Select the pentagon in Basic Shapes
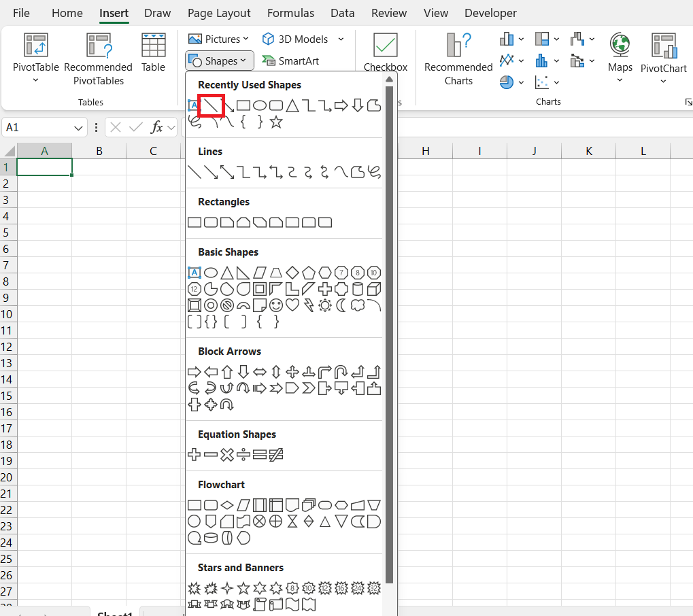This screenshot has height=616, width=693. (309, 273)
